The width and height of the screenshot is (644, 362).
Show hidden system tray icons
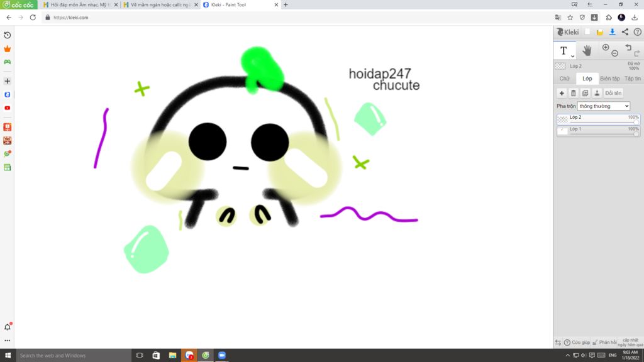pos(568,356)
